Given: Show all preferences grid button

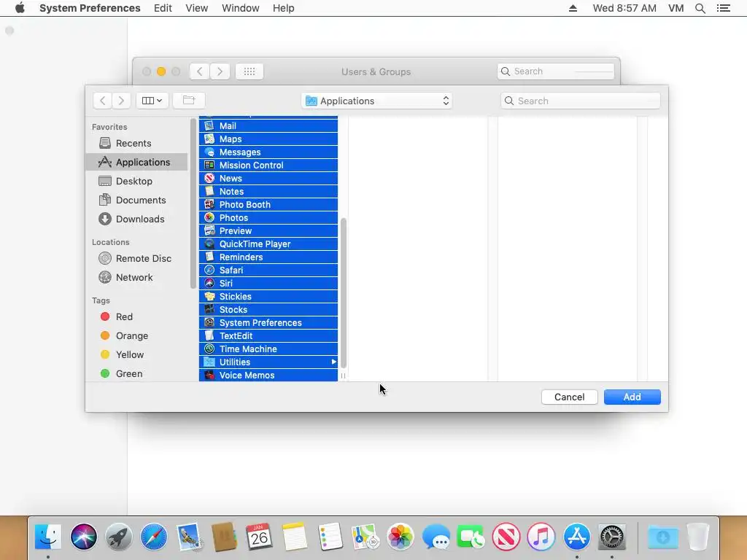Looking at the screenshot, I should click(x=249, y=71).
